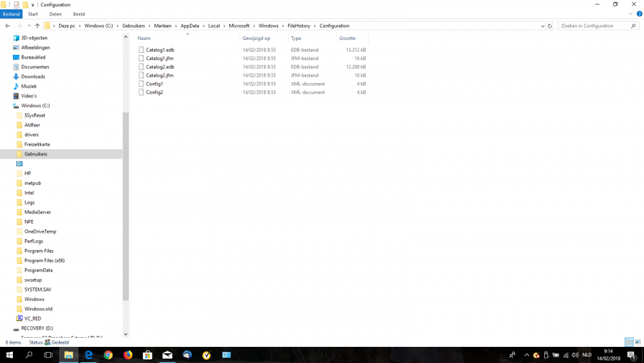
Task: Select the Config1 XML document
Action: coord(154,84)
